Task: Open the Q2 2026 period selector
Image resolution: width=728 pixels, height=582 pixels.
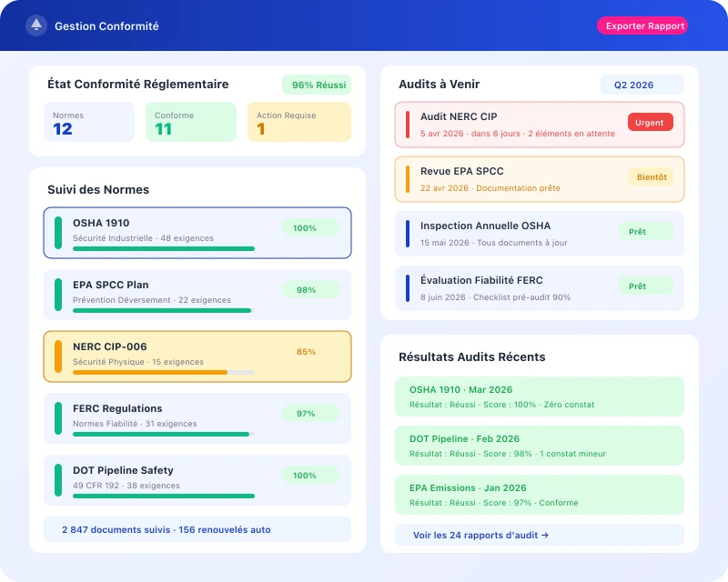Action: (x=642, y=85)
